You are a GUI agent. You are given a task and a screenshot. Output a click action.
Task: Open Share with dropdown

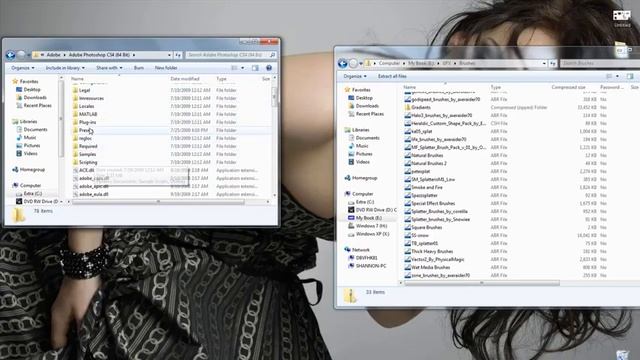(109, 68)
